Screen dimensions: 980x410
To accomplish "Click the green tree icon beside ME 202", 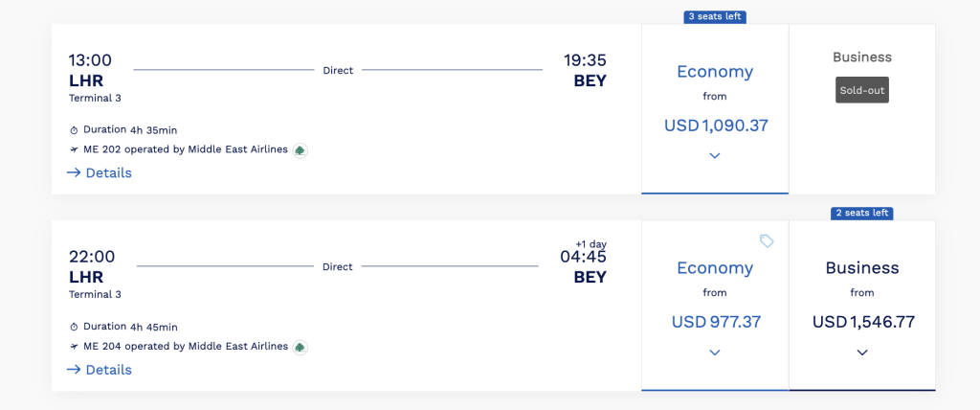I will click(x=300, y=150).
